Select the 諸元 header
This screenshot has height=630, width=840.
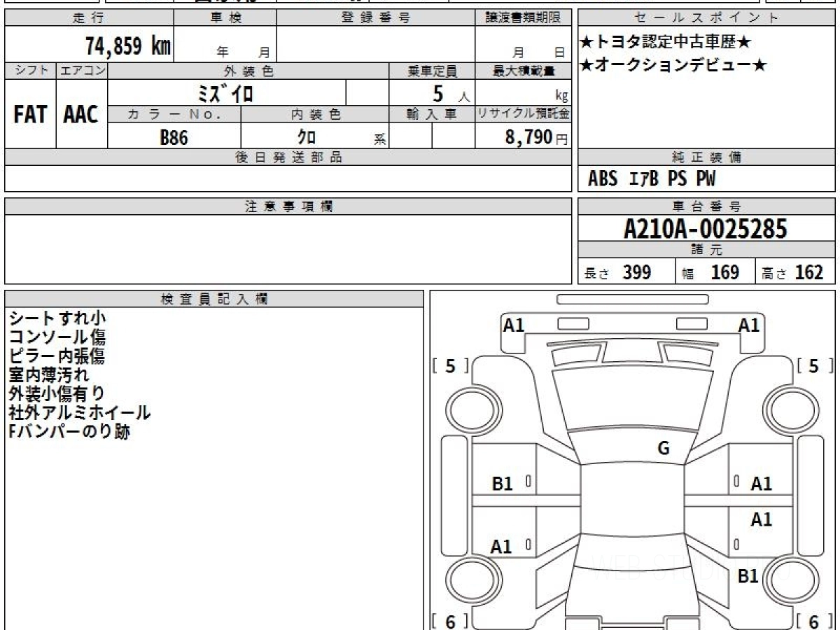pyautogui.click(x=706, y=250)
